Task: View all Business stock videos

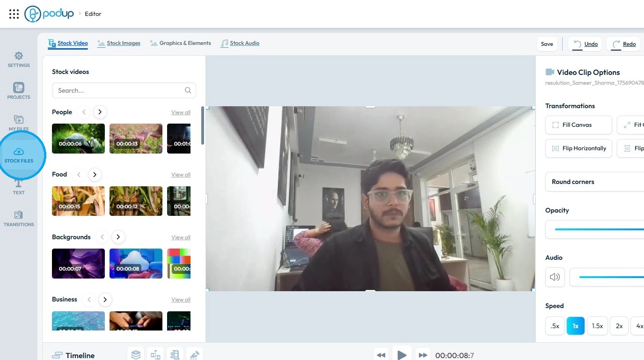Action: (181, 300)
